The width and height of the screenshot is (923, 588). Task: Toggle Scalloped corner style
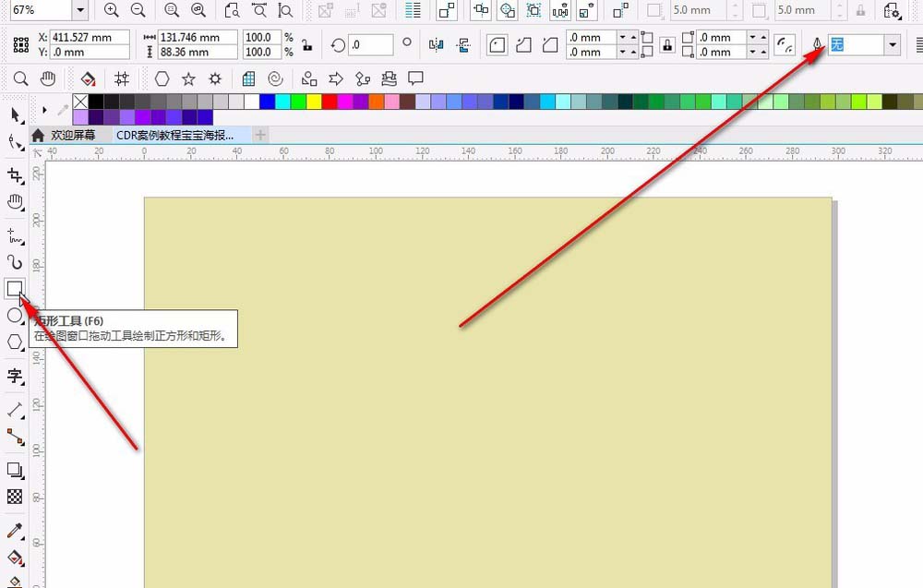[523, 44]
